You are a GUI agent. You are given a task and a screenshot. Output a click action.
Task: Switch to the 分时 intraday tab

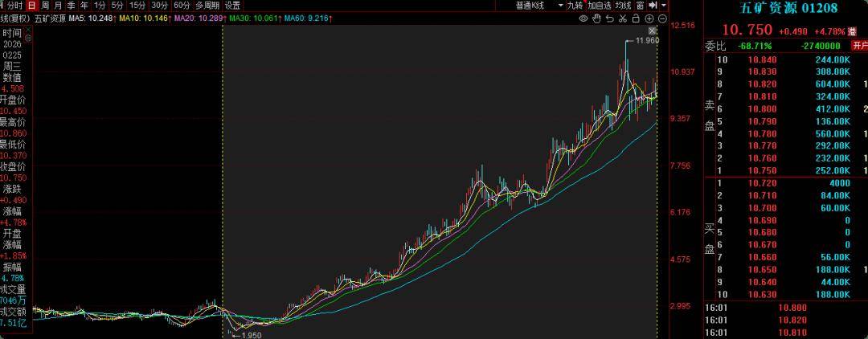tap(15, 5)
